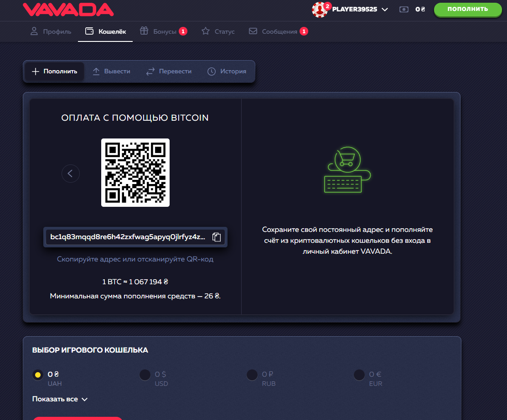The height and width of the screenshot is (420, 507).
Task: Click the upload arrow icon beside Вывести
Action: [x=96, y=72]
